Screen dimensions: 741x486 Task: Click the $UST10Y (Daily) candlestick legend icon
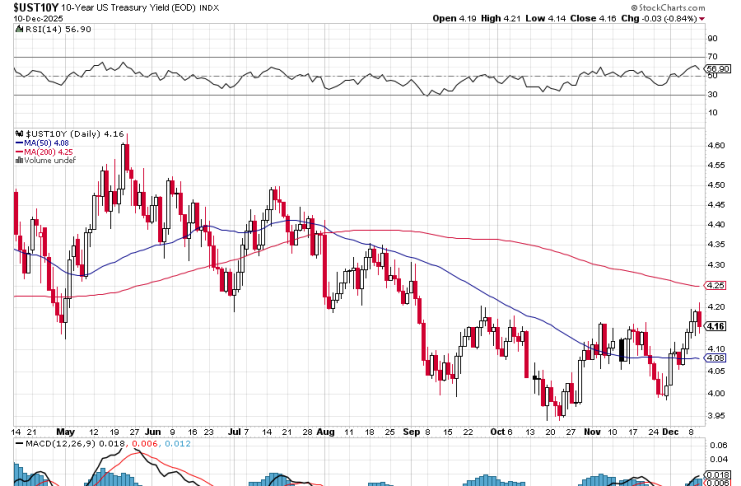(17, 133)
